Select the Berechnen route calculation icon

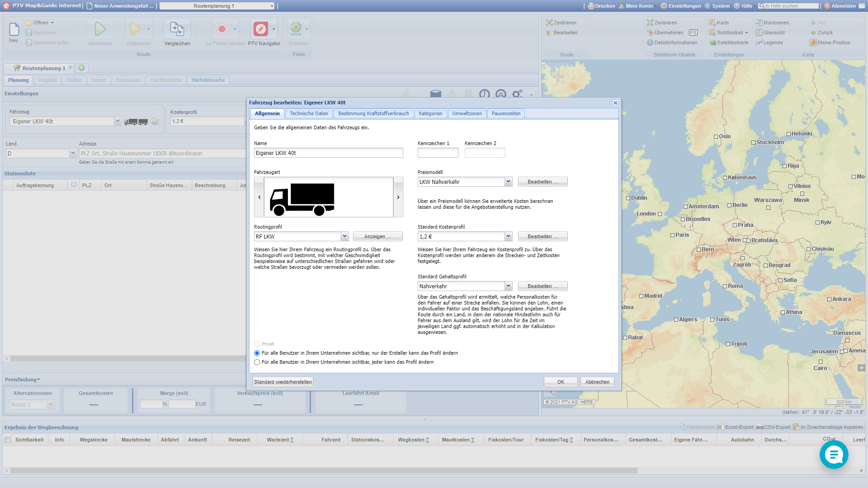point(100,29)
